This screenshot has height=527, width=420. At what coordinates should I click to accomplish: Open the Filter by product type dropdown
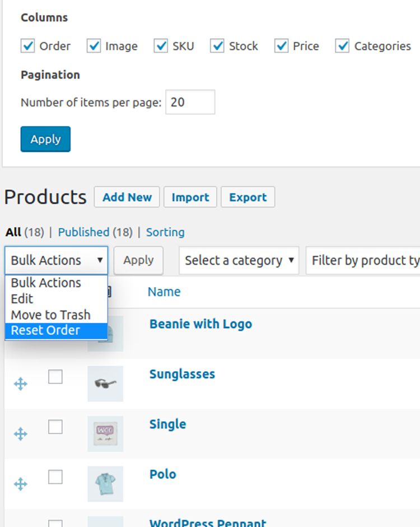[363, 261]
